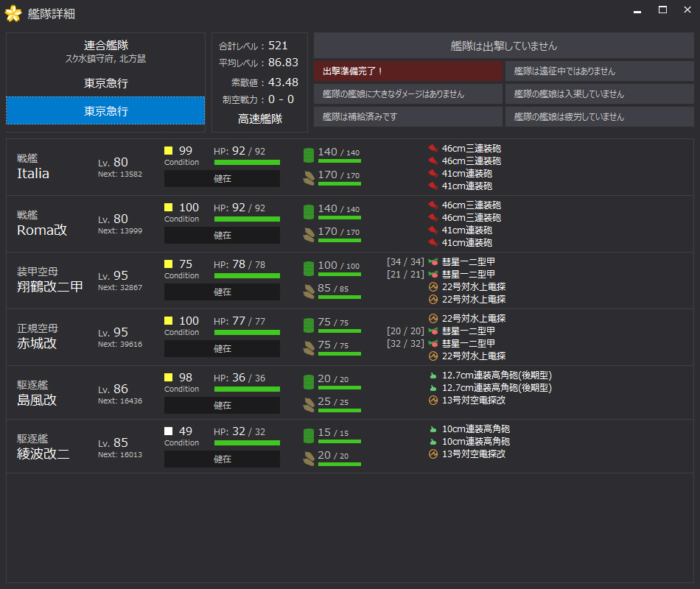The width and height of the screenshot is (700, 589).
Task: Click 赤城改's 健在 status box
Action: pos(222,348)
